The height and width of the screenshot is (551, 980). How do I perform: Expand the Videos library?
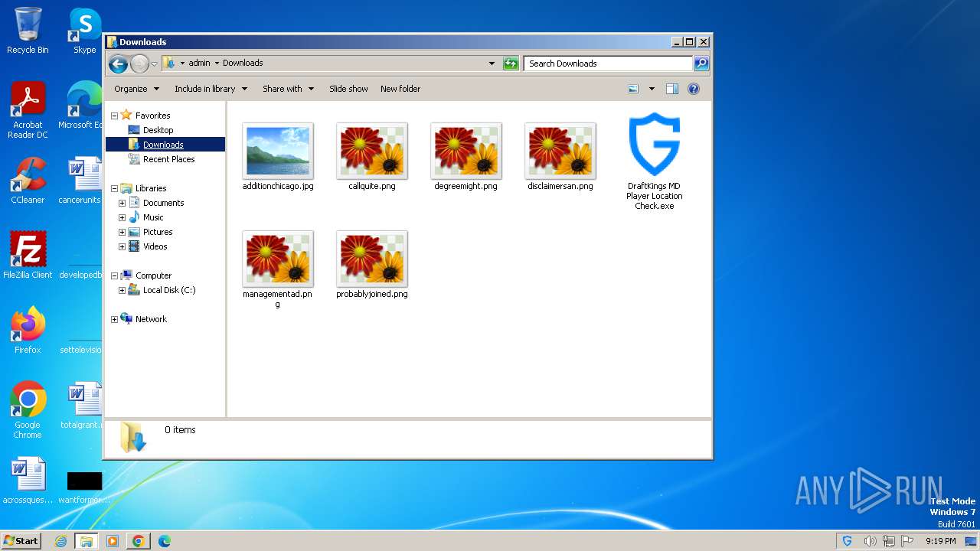pyautogui.click(x=122, y=246)
